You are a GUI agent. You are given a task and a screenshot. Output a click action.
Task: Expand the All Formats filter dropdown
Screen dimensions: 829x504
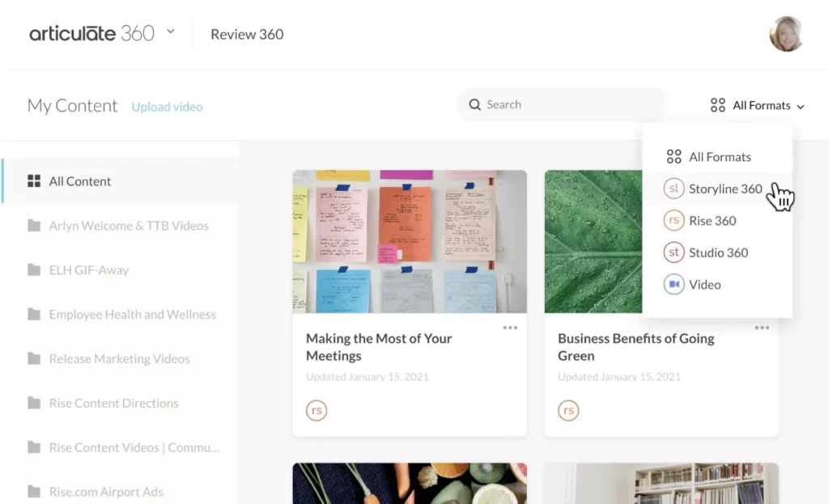click(758, 105)
